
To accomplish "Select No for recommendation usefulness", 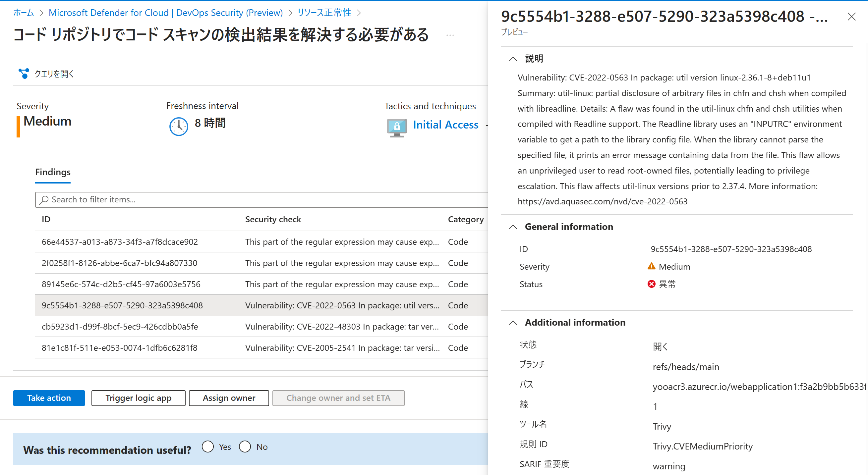I will [x=245, y=447].
